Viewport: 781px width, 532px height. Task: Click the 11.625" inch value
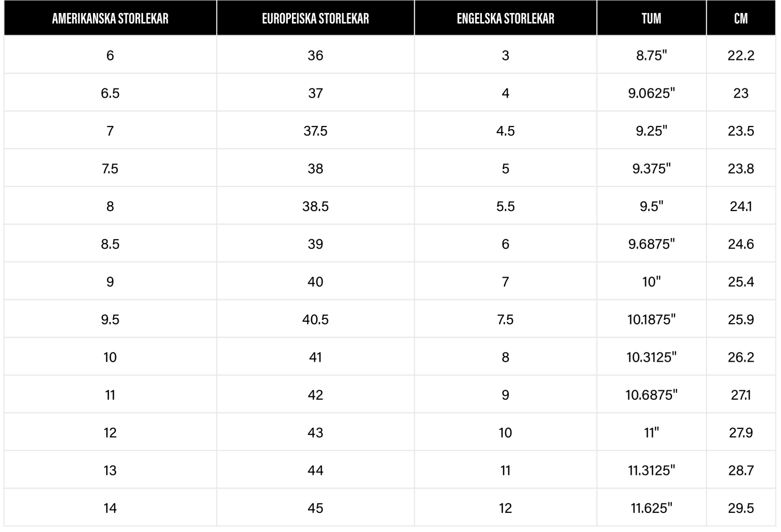(x=651, y=508)
